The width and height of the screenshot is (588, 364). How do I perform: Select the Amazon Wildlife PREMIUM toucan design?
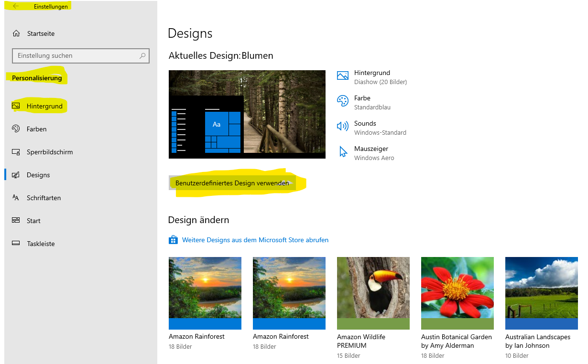(373, 293)
